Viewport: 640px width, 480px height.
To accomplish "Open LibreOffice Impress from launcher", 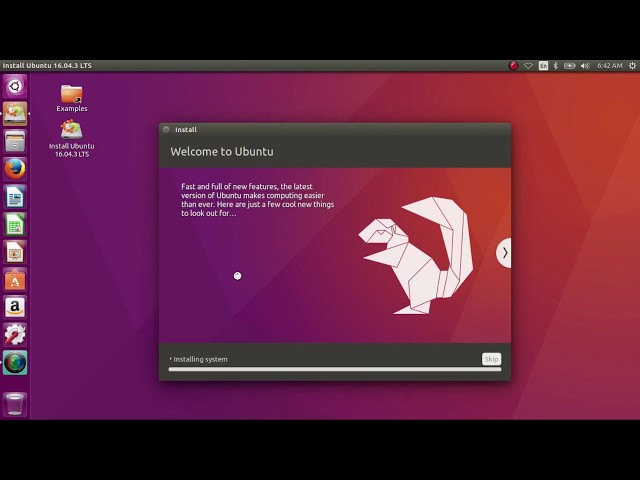I will [15, 252].
